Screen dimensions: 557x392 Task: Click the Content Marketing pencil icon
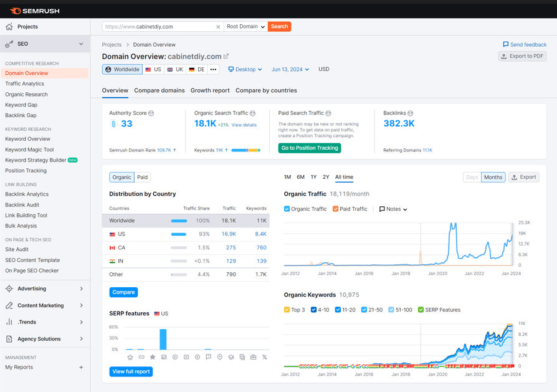click(x=9, y=305)
